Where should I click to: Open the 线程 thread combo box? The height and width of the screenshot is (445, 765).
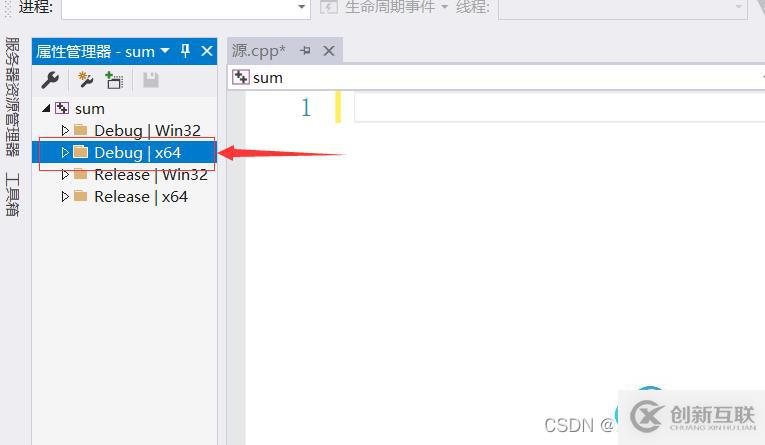tap(623, 8)
